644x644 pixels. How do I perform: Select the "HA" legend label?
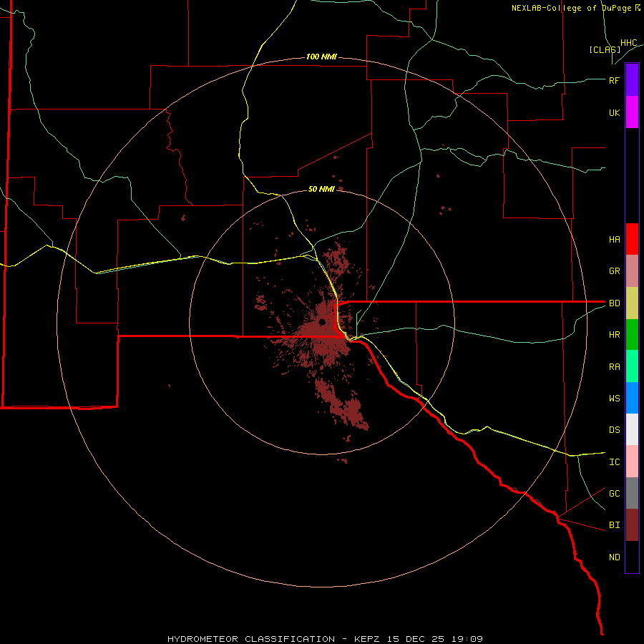tap(614, 240)
